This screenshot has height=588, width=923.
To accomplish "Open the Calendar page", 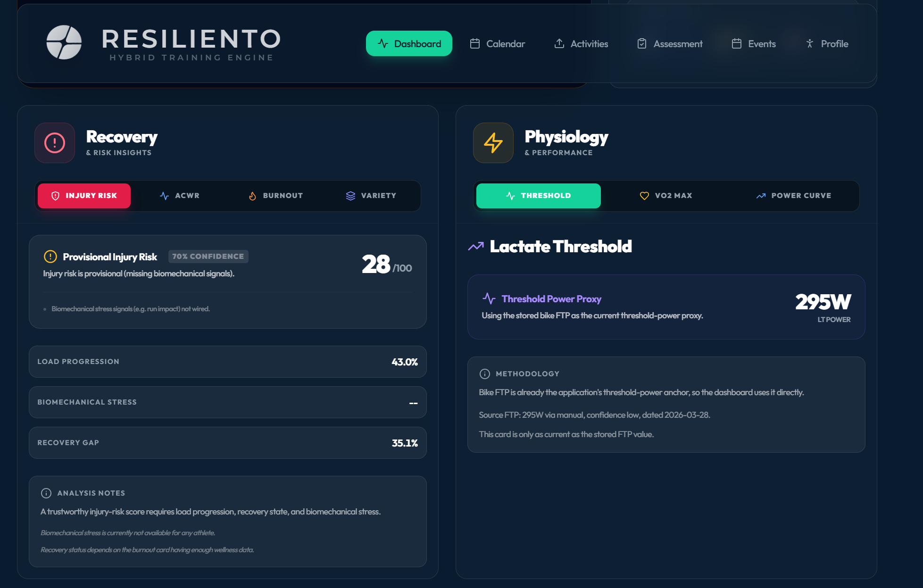I will click(498, 44).
